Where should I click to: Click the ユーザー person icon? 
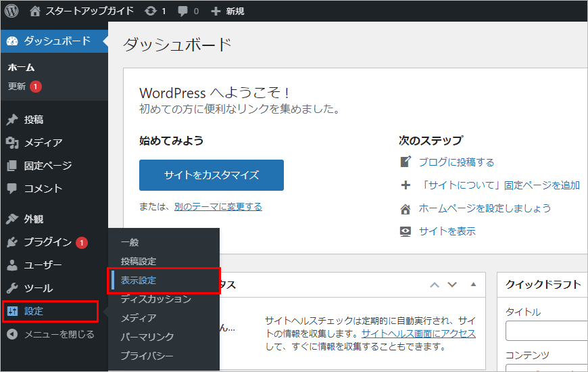pos(12,265)
